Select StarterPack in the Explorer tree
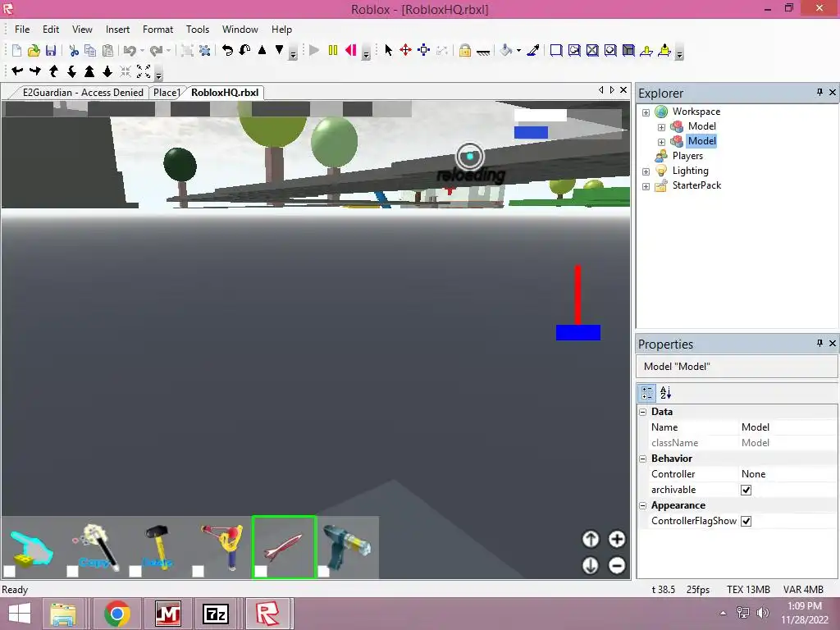Screen dimensions: 840x630 pos(696,185)
